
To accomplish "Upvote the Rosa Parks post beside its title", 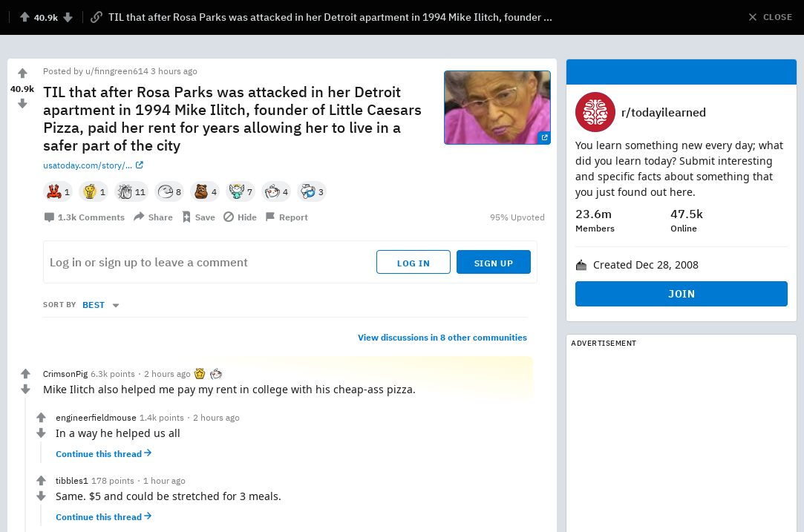I will 22,73.
